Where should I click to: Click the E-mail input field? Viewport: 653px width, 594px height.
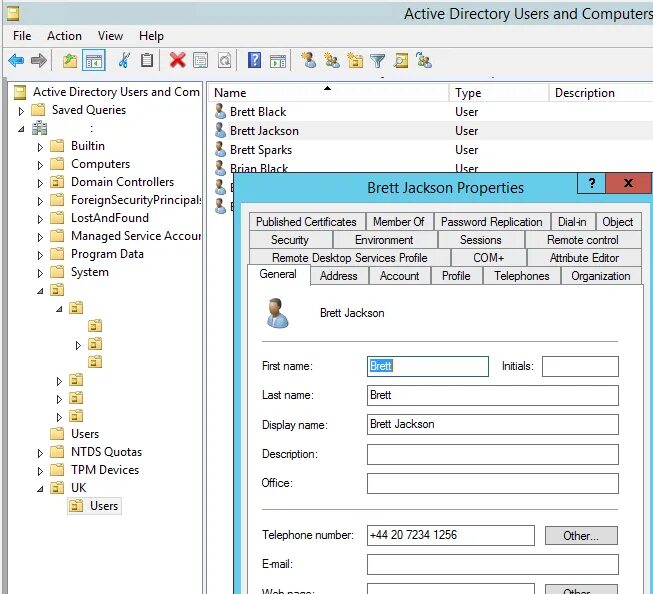493,564
